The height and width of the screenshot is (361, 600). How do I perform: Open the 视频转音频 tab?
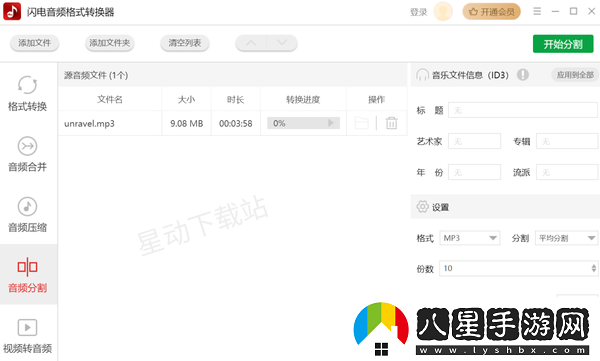tap(28, 336)
